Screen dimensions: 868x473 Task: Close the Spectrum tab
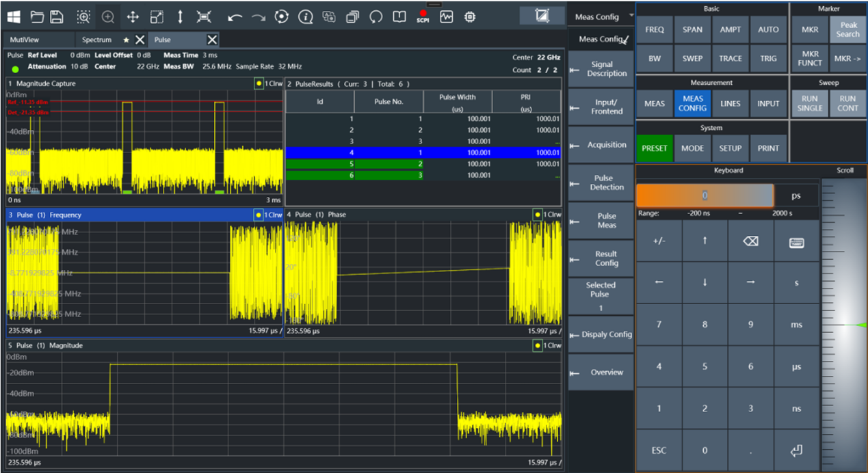[140, 40]
